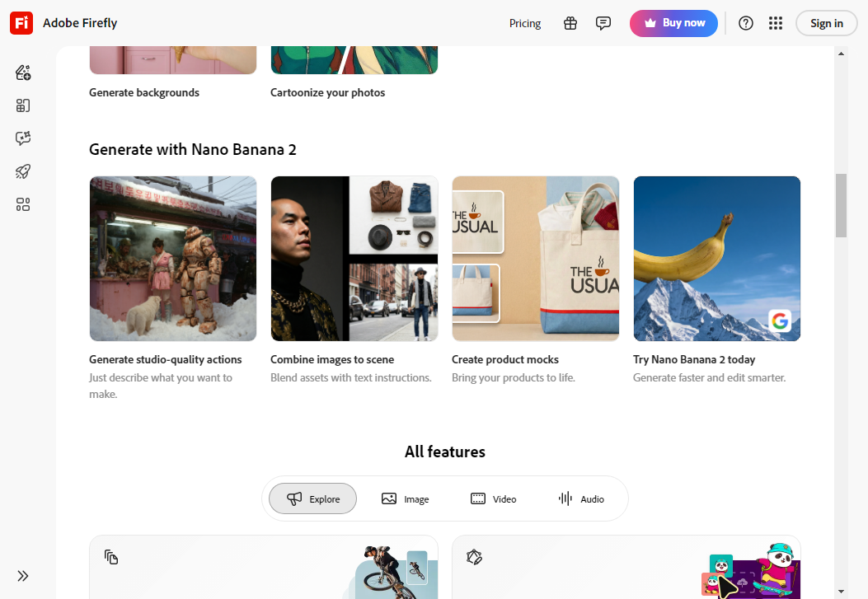Screen dimensions: 868x599
Task: Click 'Generate faster and edit smarter.' text
Action: pyautogui.click(x=709, y=377)
